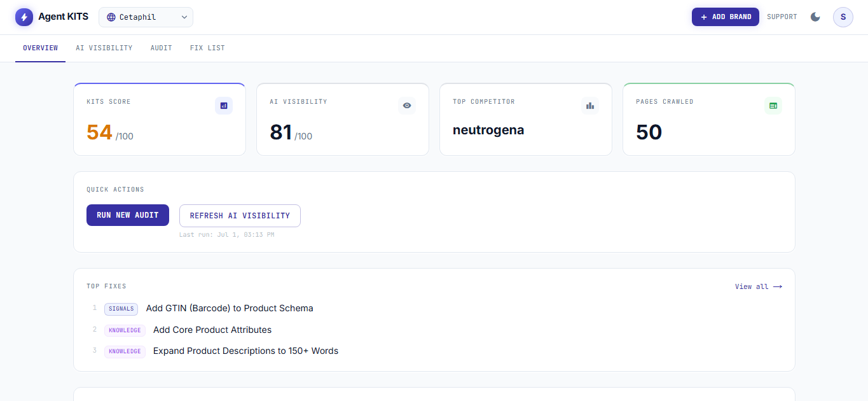Switch to the Audit tab
Screen dimensions: 868x401
162,48
